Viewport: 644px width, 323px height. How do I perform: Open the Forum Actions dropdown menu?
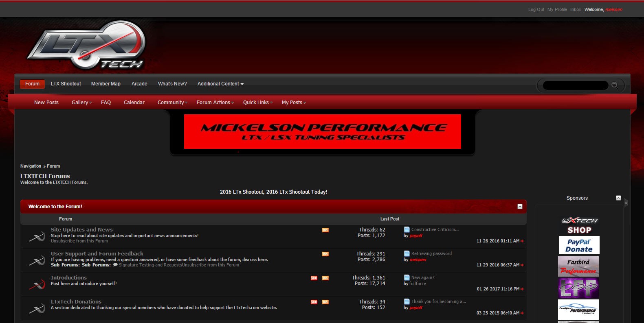215,103
